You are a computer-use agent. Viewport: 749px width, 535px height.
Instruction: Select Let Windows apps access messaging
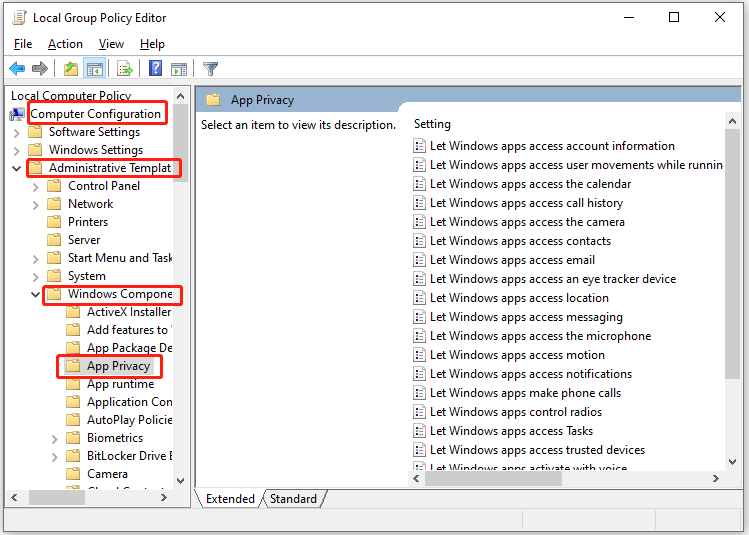(526, 317)
